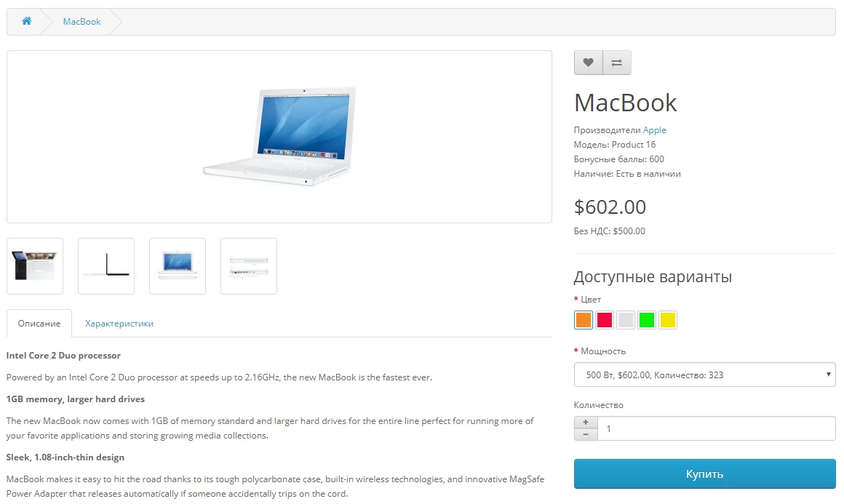
Task: Open the Мощность dropdown arrow
Action: [x=829, y=375]
